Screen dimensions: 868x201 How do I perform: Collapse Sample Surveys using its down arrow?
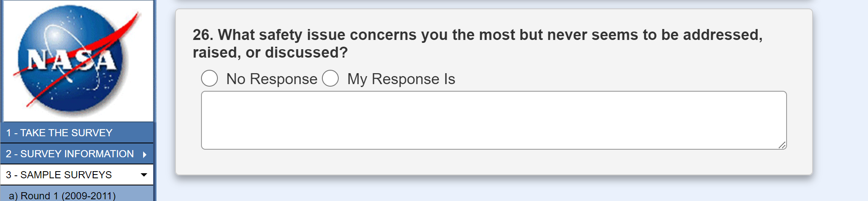144,175
